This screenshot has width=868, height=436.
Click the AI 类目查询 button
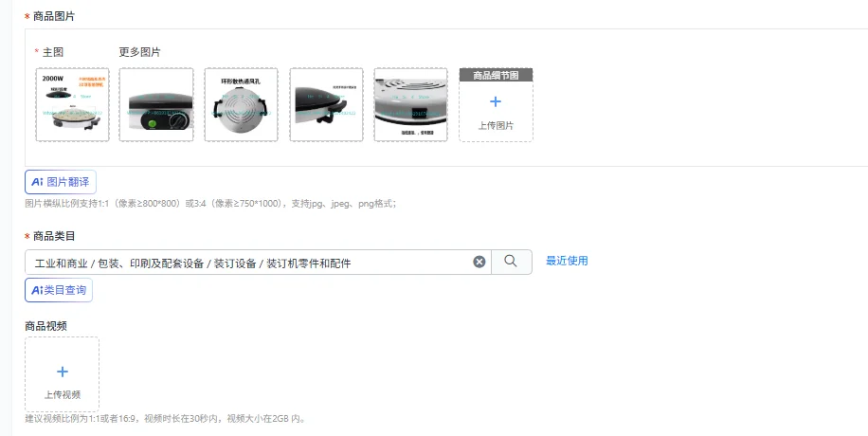pyautogui.click(x=59, y=290)
